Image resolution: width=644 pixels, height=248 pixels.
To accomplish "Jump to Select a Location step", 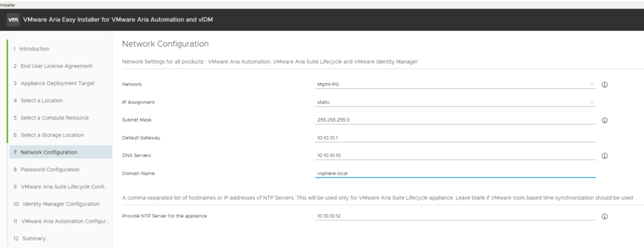I will (38, 100).
